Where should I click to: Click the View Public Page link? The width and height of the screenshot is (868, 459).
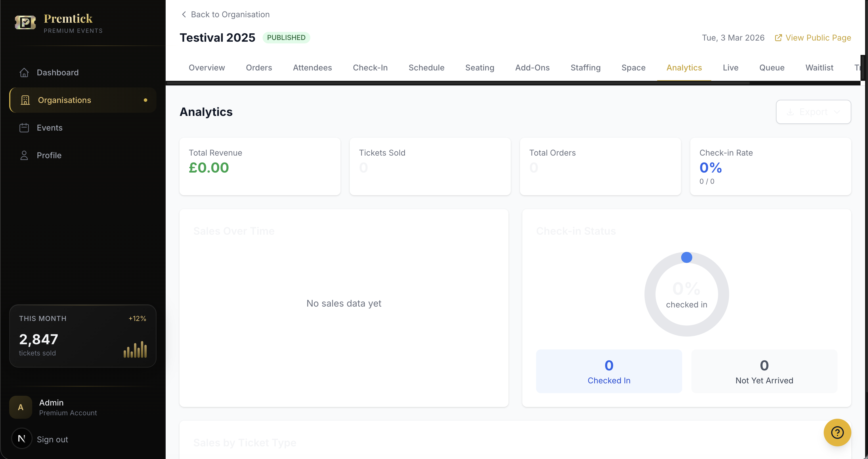pyautogui.click(x=818, y=38)
